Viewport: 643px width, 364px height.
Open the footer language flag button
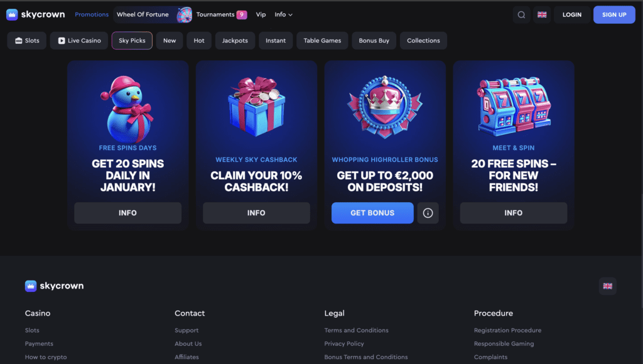(607, 286)
